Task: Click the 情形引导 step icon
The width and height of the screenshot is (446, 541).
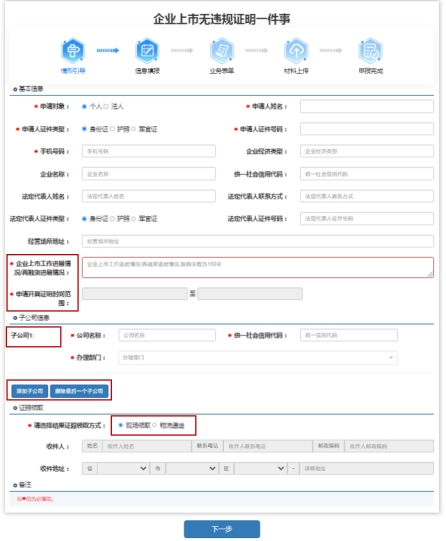Action: [x=73, y=51]
